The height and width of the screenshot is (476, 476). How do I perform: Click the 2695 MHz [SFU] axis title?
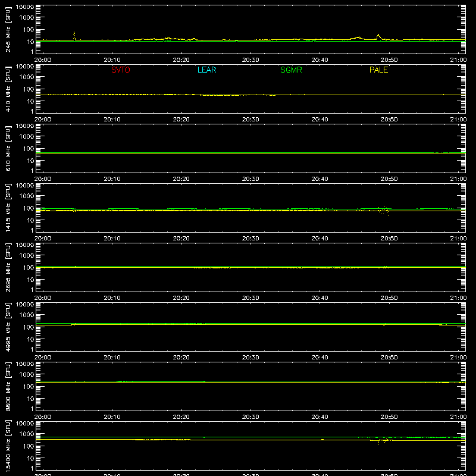point(8,267)
